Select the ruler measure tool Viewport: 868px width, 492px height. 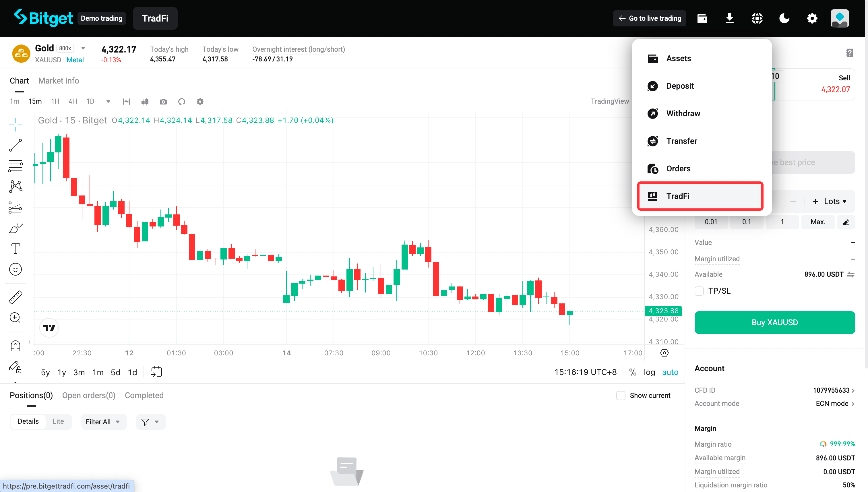pyautogui.click(x=15, y=297)
